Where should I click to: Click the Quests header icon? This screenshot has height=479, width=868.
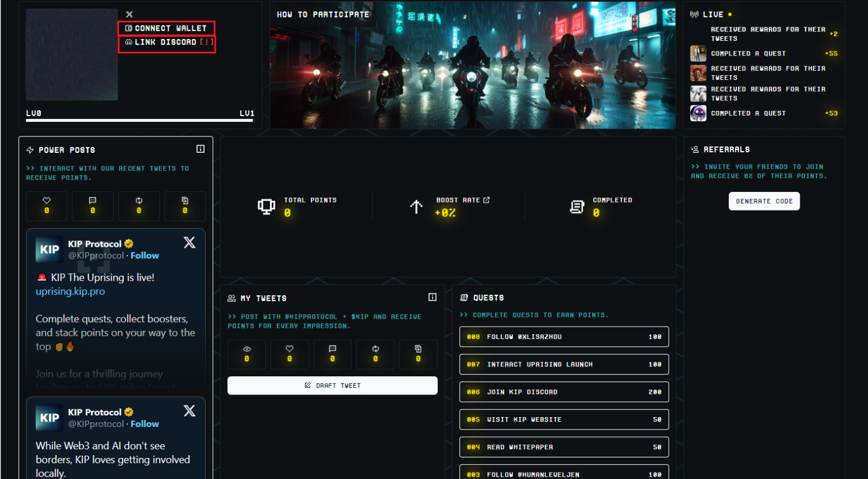coord(464,298)
